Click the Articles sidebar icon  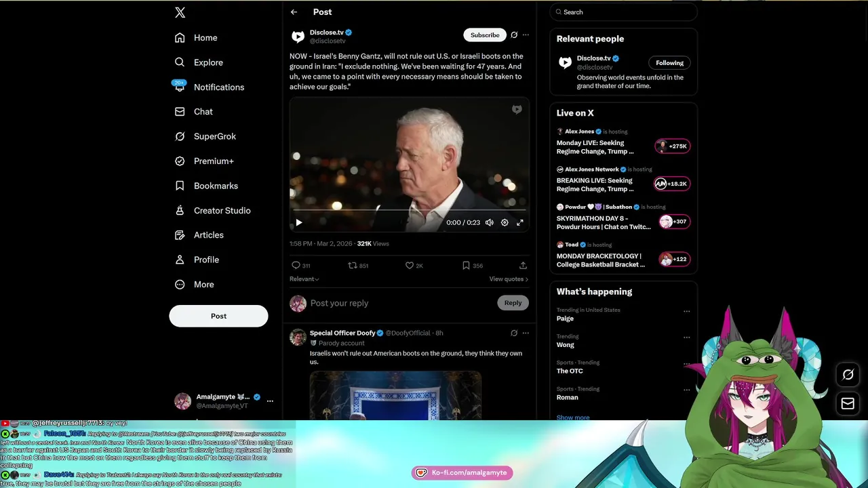click(x=180, y=235)
